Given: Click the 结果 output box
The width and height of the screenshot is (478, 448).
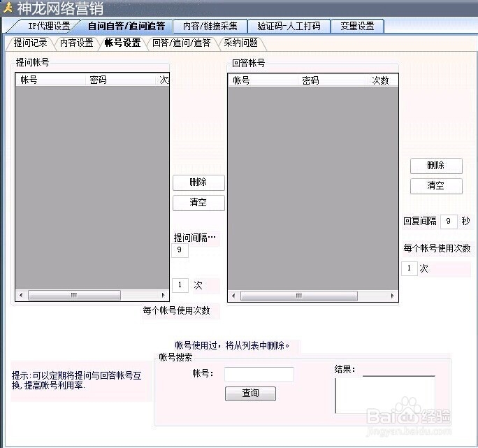Looking at the screenshot, I should click(385, 395).
